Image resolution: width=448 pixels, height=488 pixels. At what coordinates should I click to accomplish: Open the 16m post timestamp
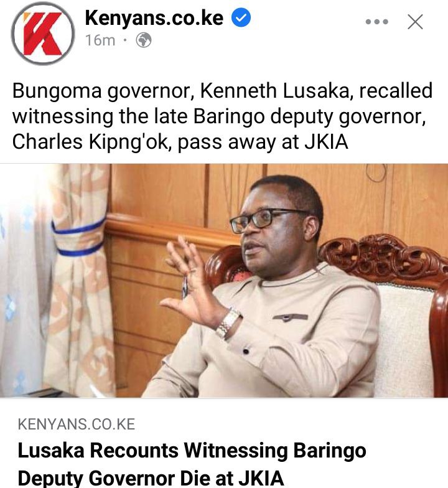click(x=100, y=40)
